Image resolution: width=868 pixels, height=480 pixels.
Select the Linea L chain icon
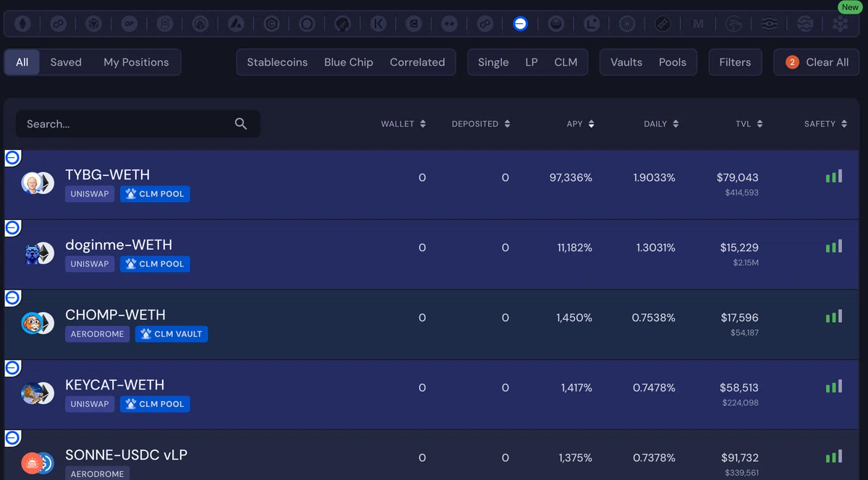click(592, 24)
